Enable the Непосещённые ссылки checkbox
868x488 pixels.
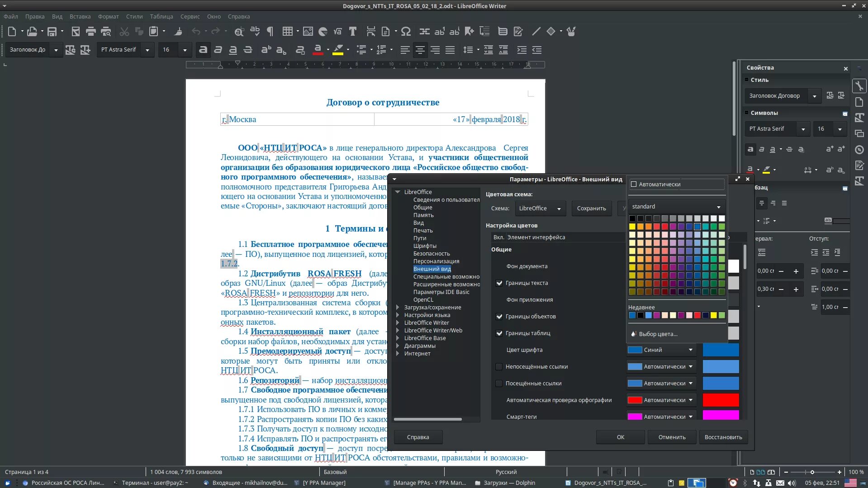pyautogui.click(x=499, y=367)
